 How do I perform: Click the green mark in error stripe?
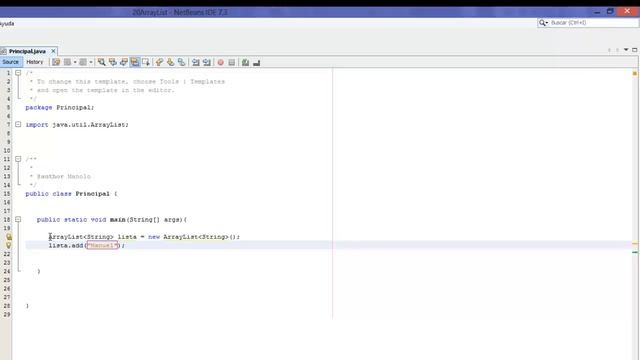(x=635, y=252)
